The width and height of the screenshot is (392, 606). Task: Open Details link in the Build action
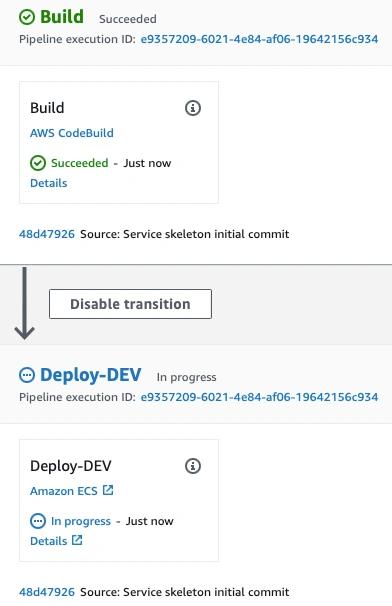click(x=49, y=183)
